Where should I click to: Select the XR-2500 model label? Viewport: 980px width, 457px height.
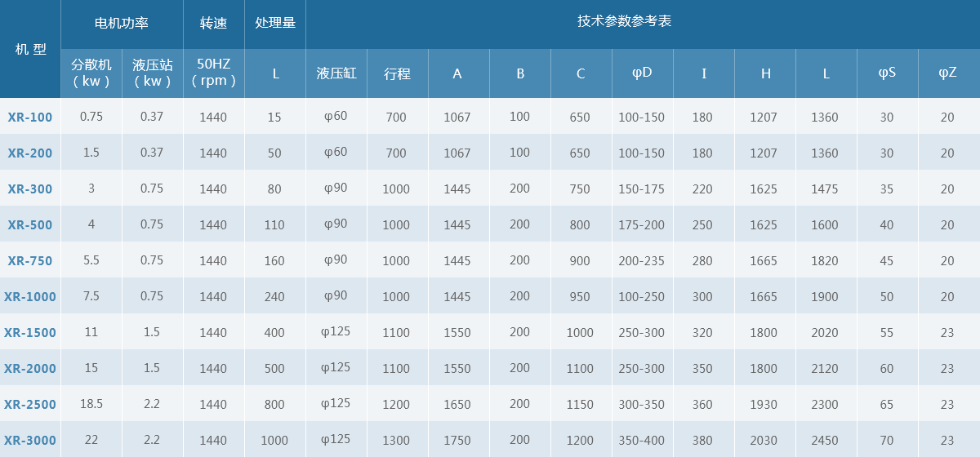coord(30,404)
